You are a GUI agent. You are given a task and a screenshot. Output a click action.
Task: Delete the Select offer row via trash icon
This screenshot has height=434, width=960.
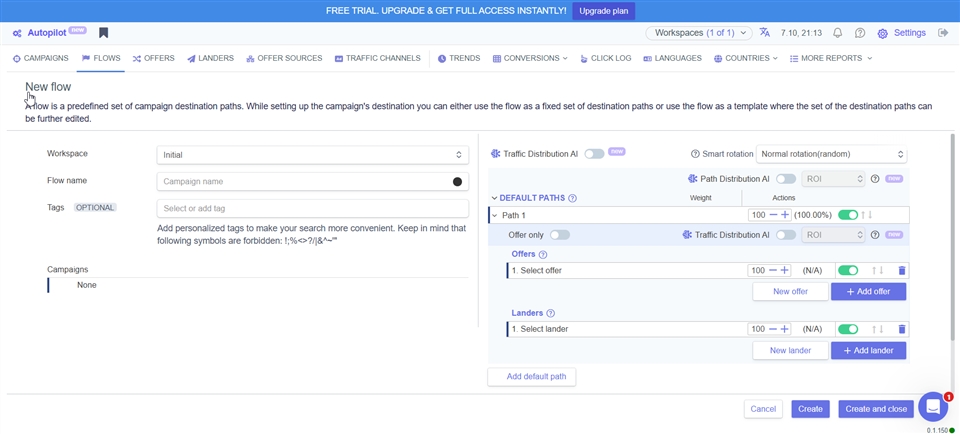click(901, 270)
